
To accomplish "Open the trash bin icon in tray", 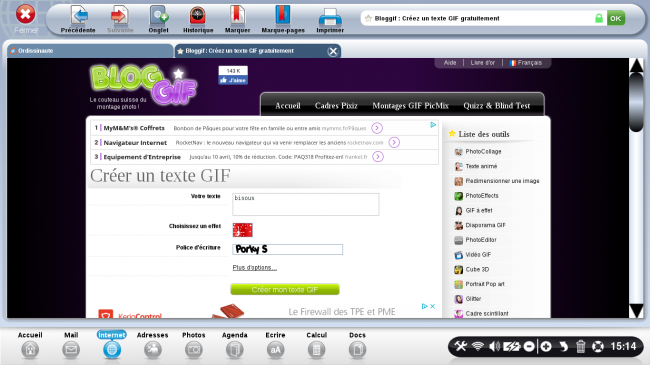I will click(x=580, y=346).
